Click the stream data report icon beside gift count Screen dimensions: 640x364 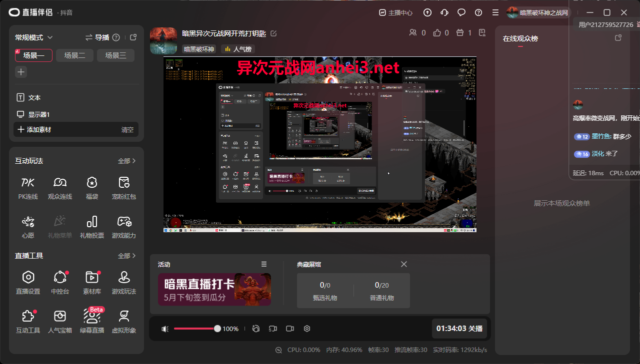coord(482,32)
